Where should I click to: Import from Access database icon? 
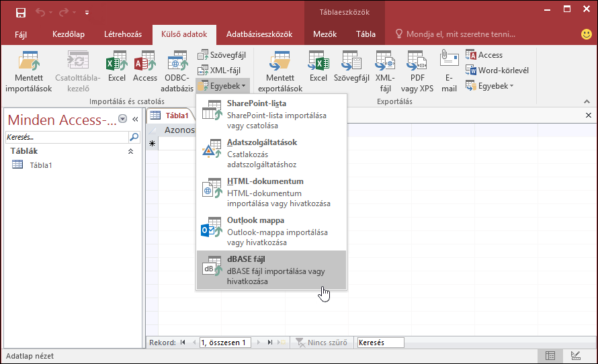145,66
